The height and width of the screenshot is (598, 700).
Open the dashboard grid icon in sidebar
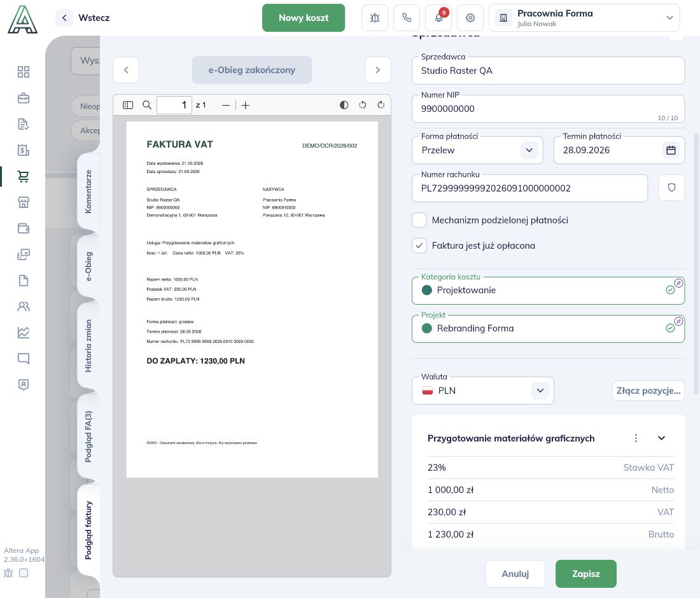coord(23,72)
